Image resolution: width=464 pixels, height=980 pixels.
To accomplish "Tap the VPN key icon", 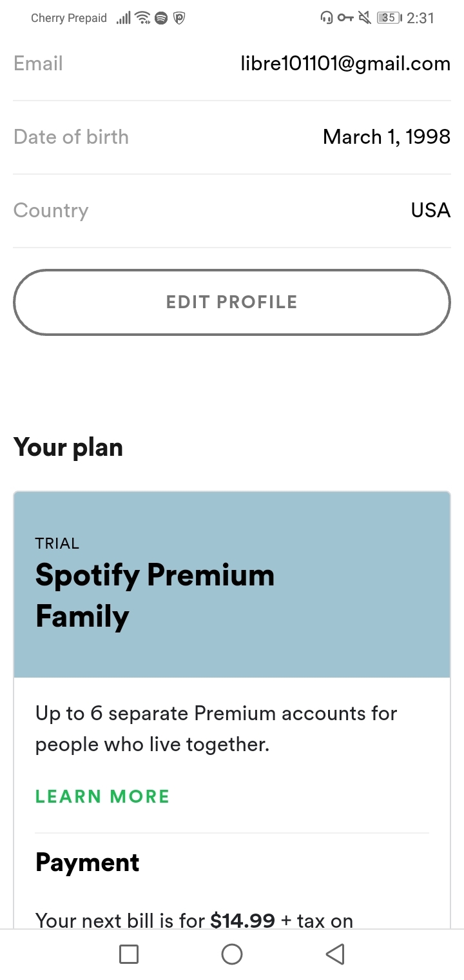I will click(x=345, y=18).
